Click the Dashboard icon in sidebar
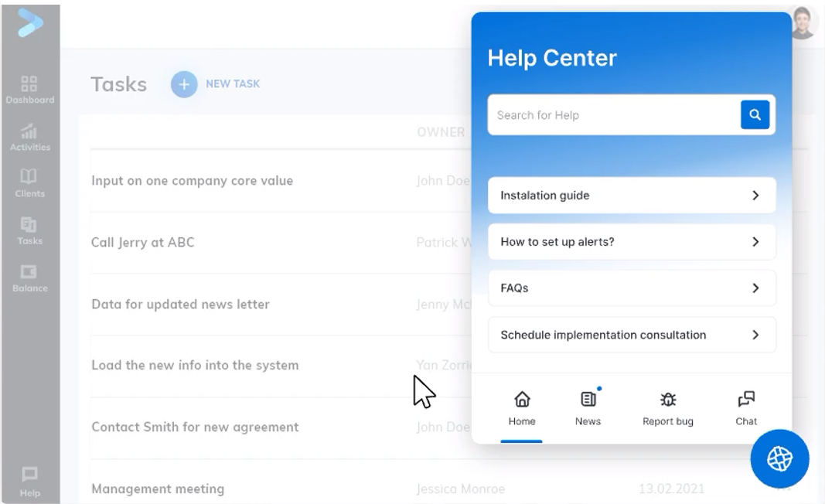This screenshot has height=504, width=825. [x=29, y=84]
